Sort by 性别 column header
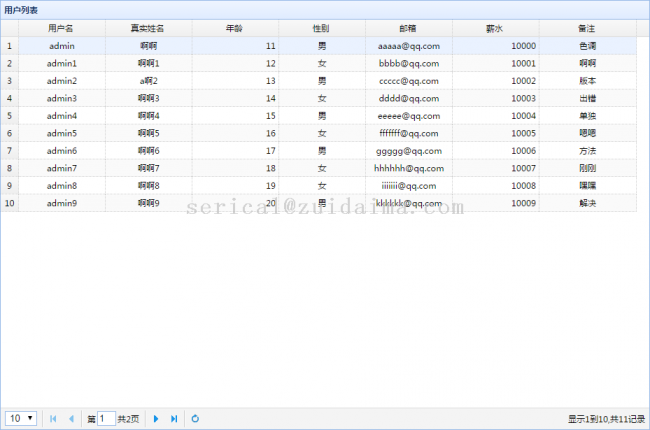The width and height of the screenshot is (650, 430). click(x=321, y=28)
